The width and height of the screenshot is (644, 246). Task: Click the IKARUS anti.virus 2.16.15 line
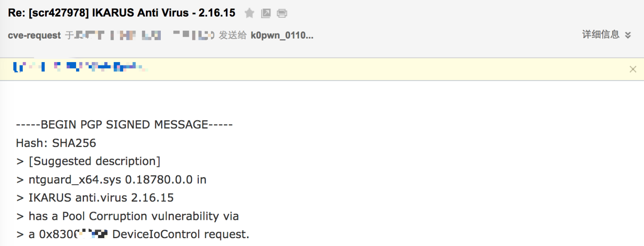click(x=101, y=198)
